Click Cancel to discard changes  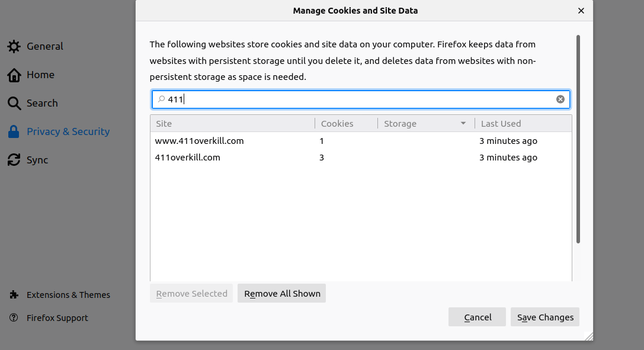[478, 317]
